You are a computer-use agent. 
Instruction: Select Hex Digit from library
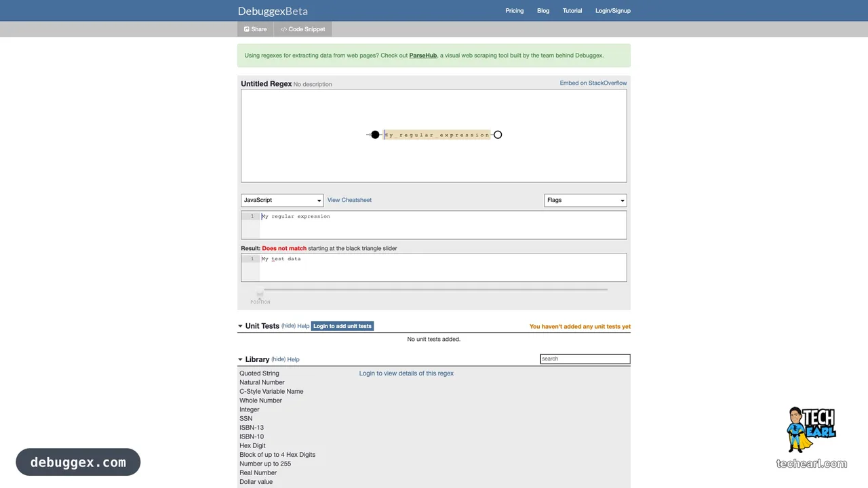252,445
